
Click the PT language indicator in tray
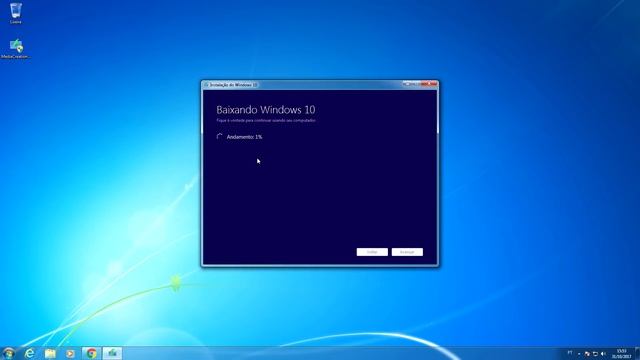(x=570, y=353)
